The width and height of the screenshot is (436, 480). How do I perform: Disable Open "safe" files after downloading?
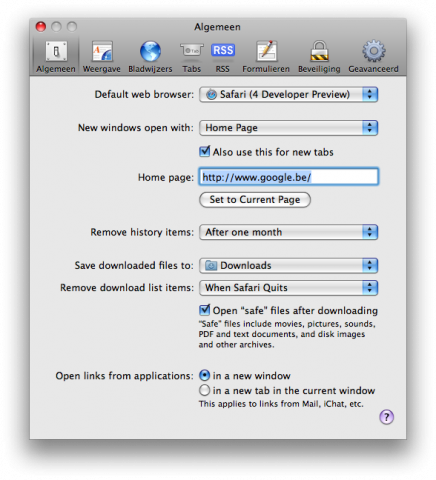click(x=204, y=310)
